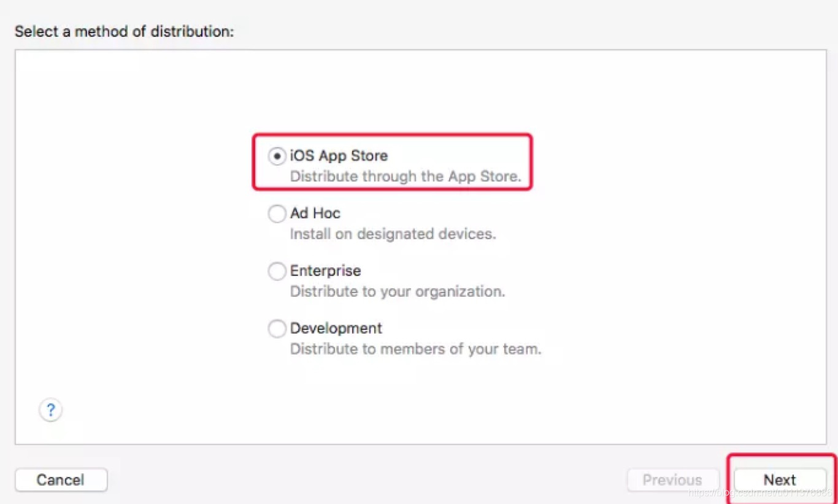Viewport: 838px width, 504px height.
Task: Select the iOS App Store radio button
Action: pos(277,156)
